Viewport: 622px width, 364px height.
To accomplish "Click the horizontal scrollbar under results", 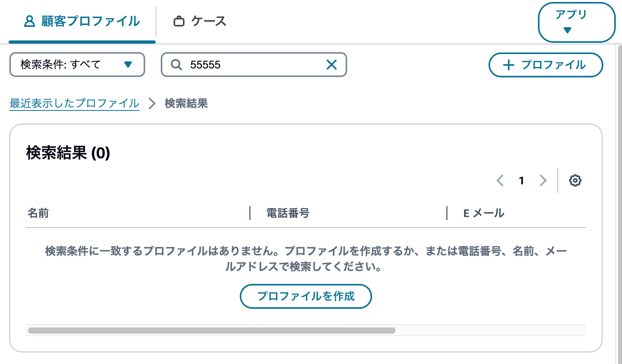I will (212, 331).
